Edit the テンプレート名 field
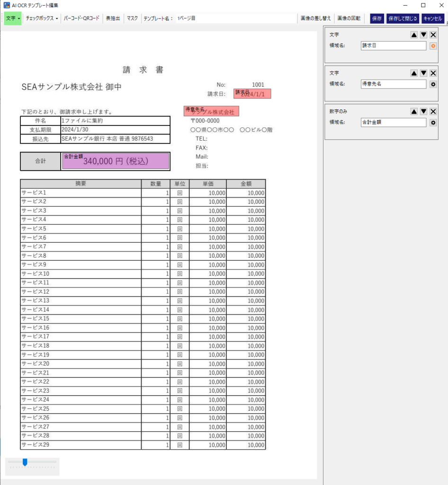 (236, 18)
